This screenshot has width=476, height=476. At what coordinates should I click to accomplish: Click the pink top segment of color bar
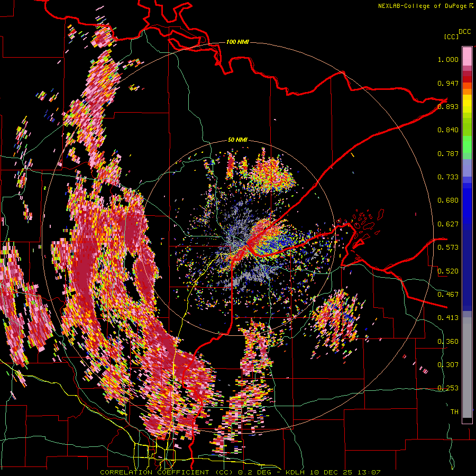(x=467, y=56)
